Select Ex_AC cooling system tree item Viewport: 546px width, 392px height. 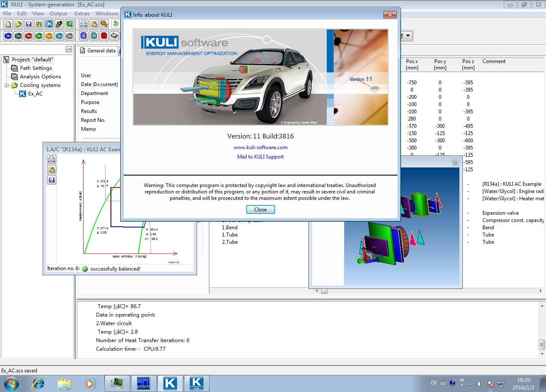click(x=35, y=94)
